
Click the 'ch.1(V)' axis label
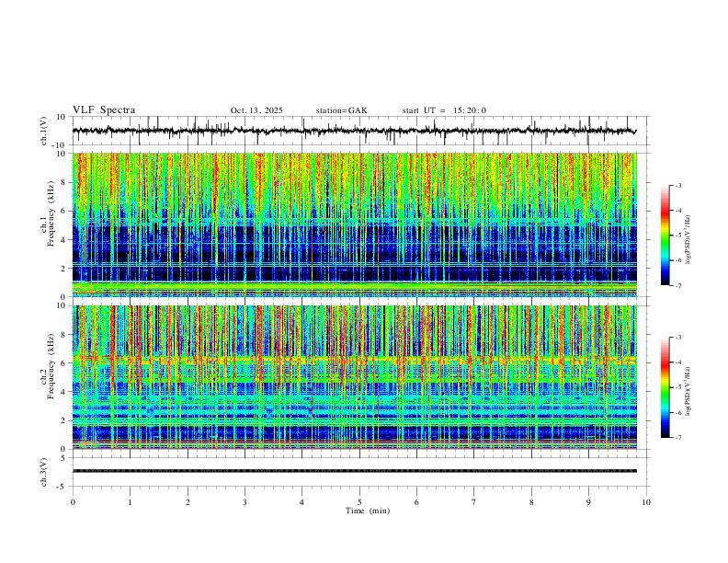[44, 131]
